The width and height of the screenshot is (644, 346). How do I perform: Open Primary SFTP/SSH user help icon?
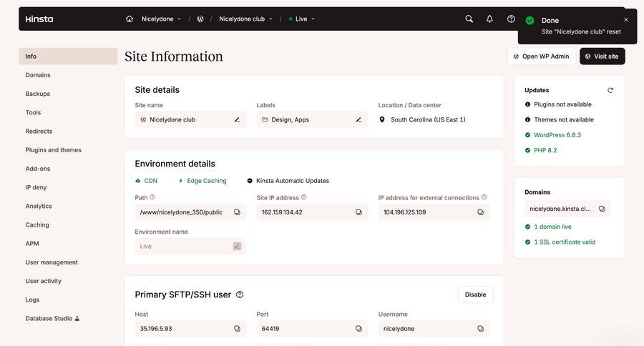(240, 295)
